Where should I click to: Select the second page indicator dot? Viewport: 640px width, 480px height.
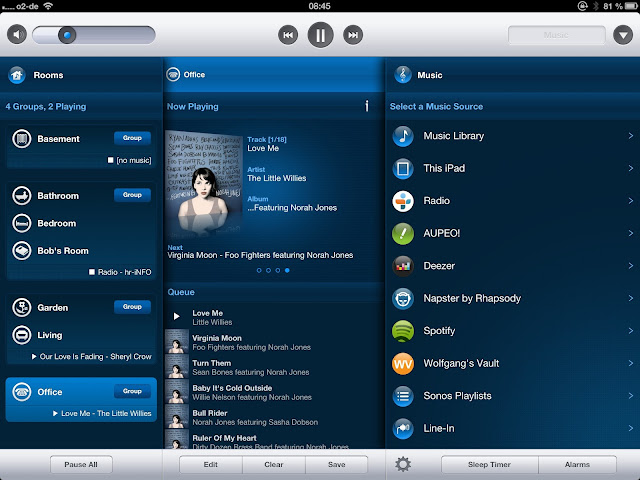pyautogui.click(x=268, y=270)
